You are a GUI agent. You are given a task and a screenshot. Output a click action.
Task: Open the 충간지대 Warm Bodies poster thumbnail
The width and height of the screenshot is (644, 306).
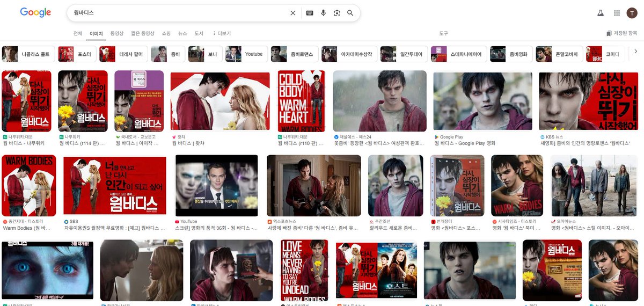tap(29, 186)
